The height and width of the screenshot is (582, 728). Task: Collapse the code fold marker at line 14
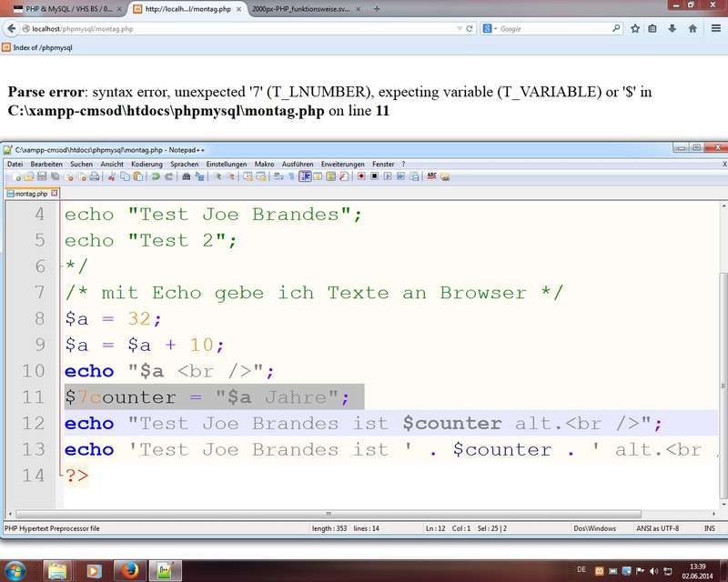[x=59, y=475]
